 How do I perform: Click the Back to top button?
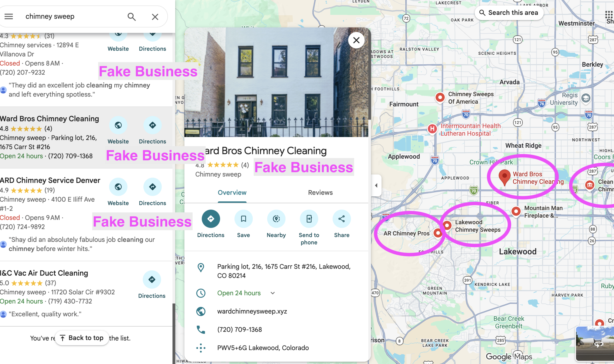point(82,338)
